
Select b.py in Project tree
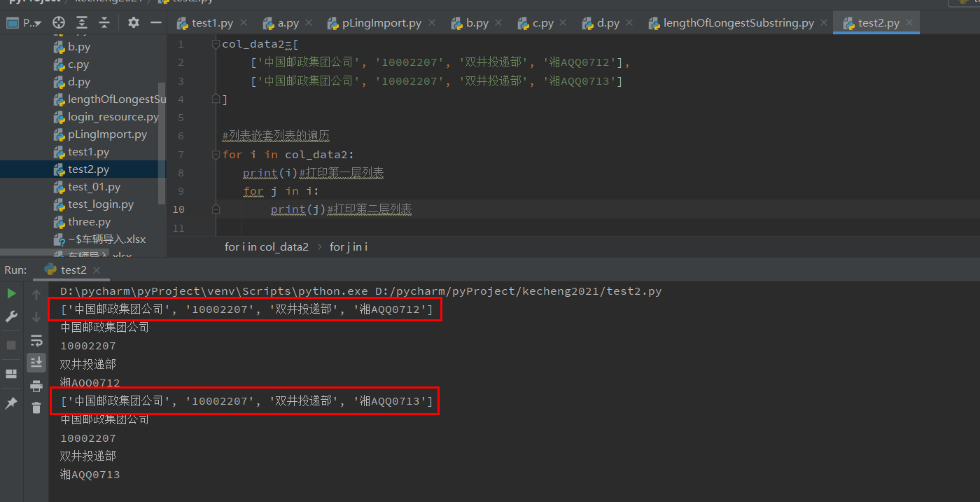pyautogui.click(x=79, y=47)
